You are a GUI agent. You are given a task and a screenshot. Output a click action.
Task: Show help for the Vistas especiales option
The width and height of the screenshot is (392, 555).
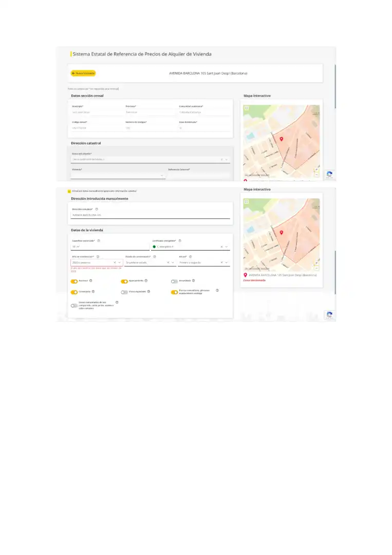point(148,292)
